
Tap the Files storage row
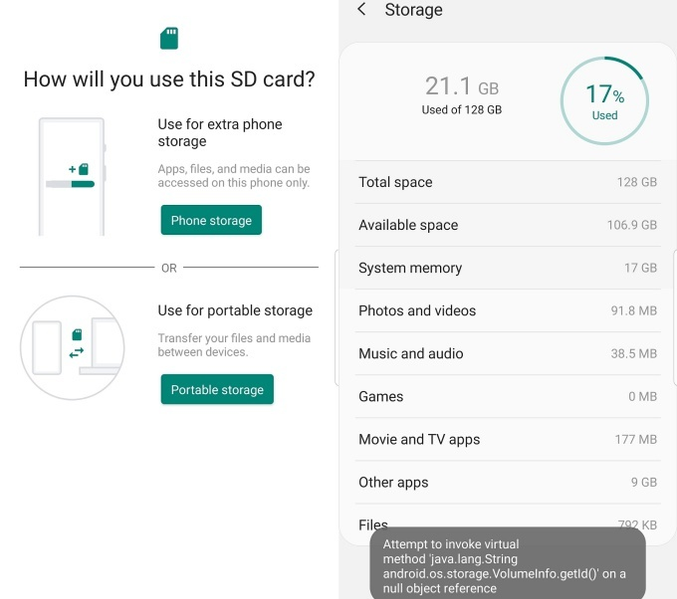point(372,522)
